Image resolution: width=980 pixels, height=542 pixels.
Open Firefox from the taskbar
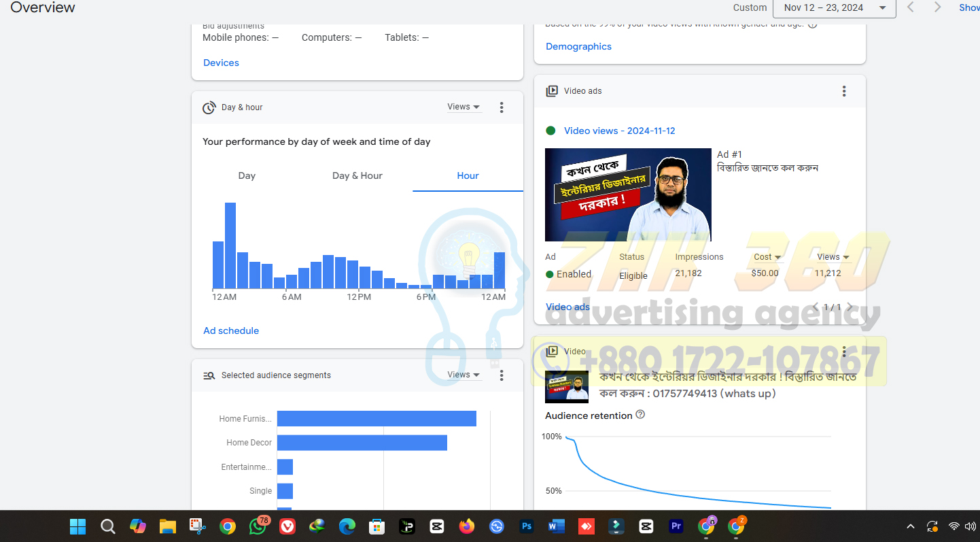click(x=466, y=526)
